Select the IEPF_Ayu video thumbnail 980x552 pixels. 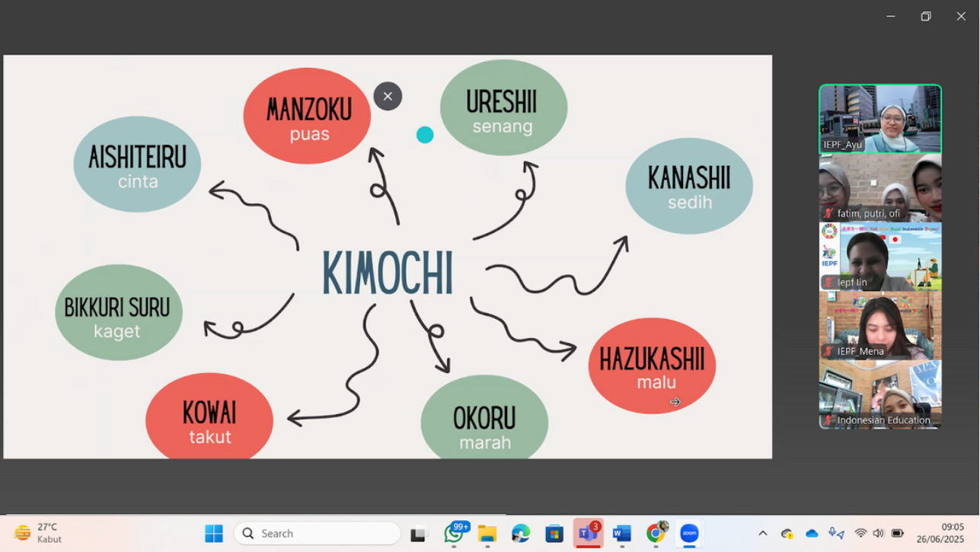[879, 119]
